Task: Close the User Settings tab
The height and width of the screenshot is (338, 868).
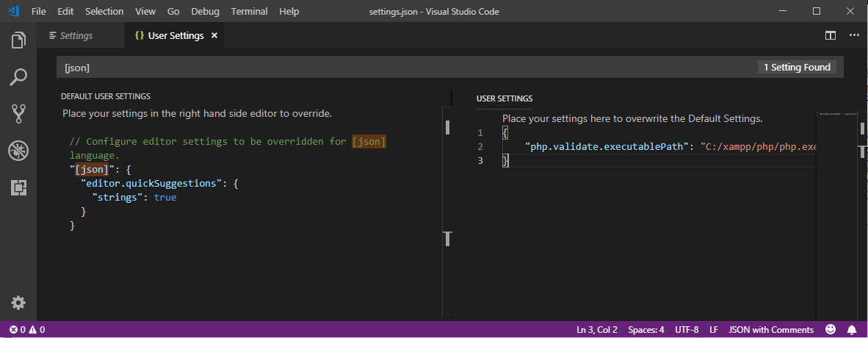Action: (214, 35)
